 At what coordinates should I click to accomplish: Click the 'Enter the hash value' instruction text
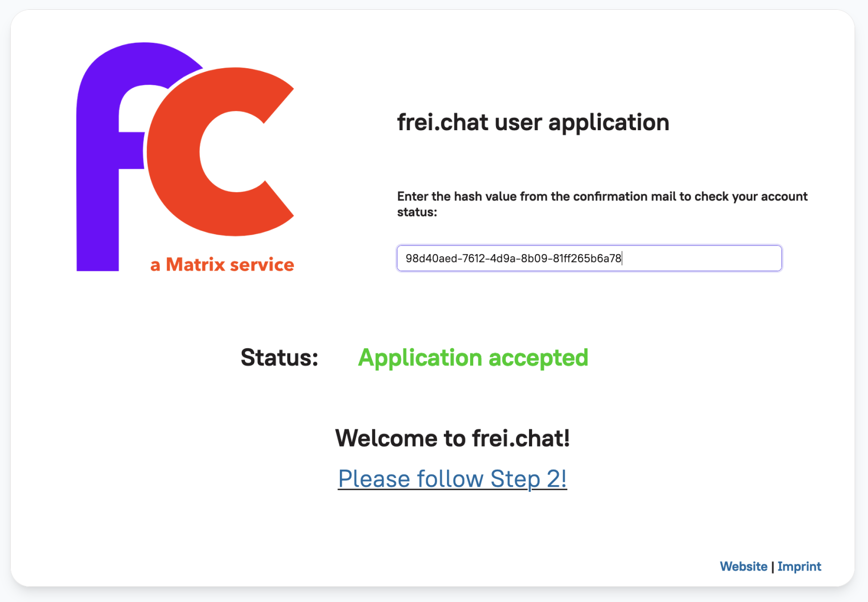(x=602, y=204)
